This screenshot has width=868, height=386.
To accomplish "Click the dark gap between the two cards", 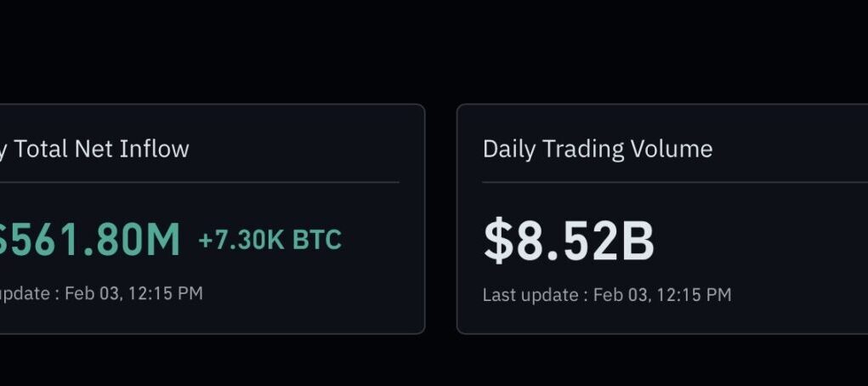I will click(440, 219).
